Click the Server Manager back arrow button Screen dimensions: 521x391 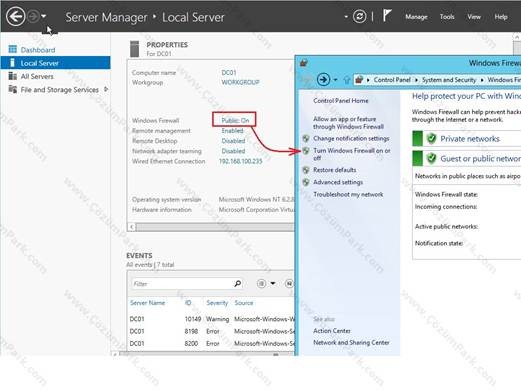coord(15,16)
